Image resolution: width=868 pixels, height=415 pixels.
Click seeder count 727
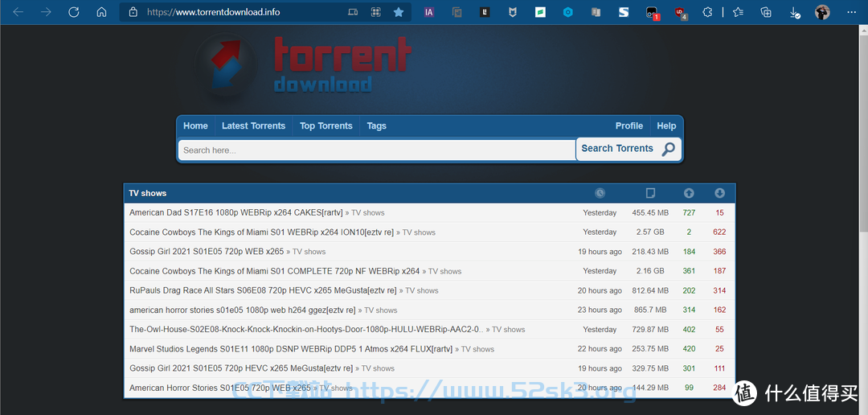point(689,213)
